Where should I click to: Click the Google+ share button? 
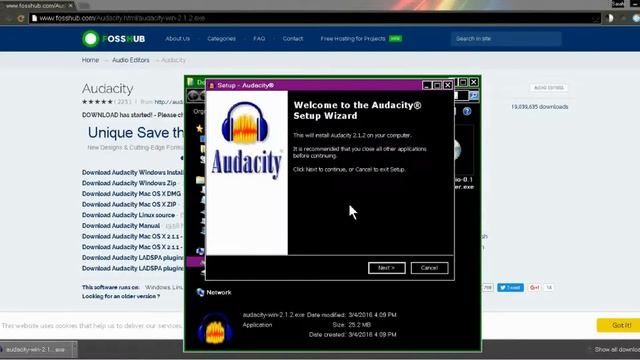coord(534,287)
